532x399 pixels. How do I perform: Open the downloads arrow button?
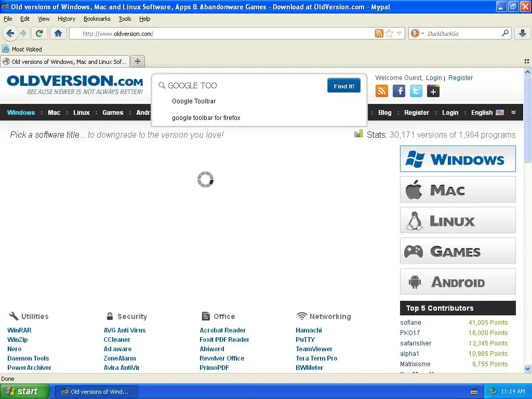click(x=523, y=33)
